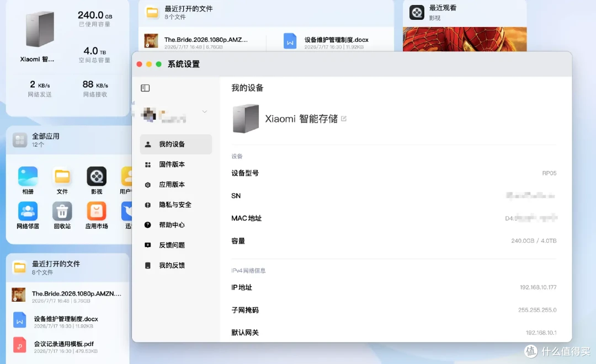The height and width of the screenshot is (364, 596).
Task: Click the SN row label
Action: [236, 196]
